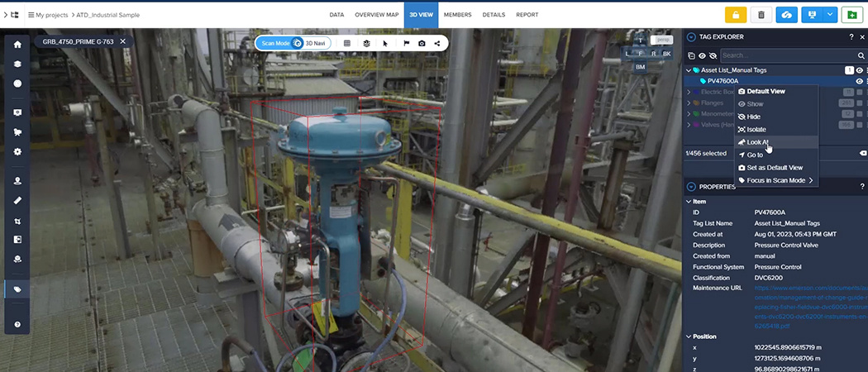Viewport: 868px width, 372px height.
Task: Take a snapshot with camera icon
Action: 422,43
